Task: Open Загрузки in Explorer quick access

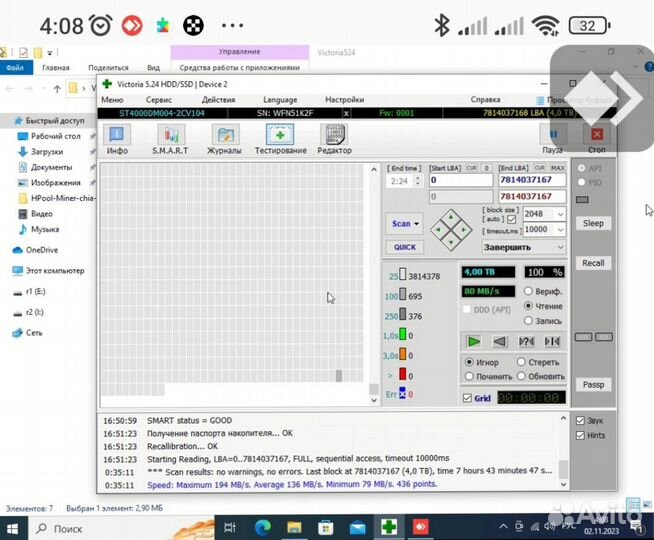Action: pos(47,152)
